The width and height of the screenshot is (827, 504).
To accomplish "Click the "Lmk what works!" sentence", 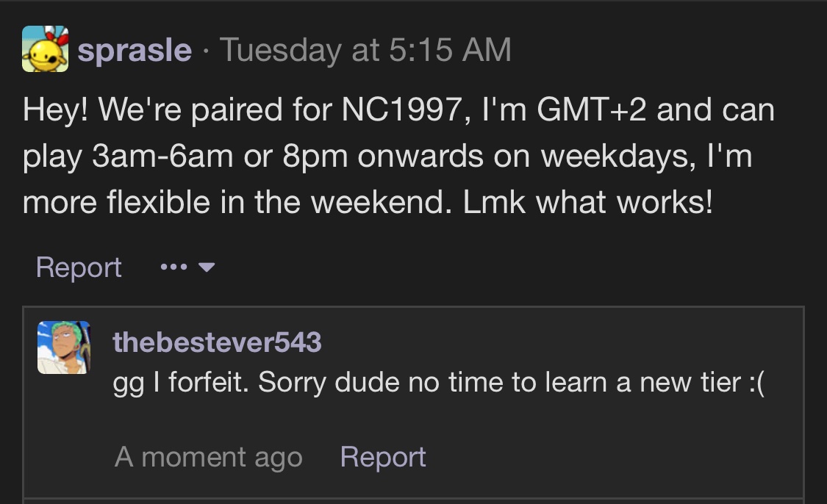I will 587,203.
